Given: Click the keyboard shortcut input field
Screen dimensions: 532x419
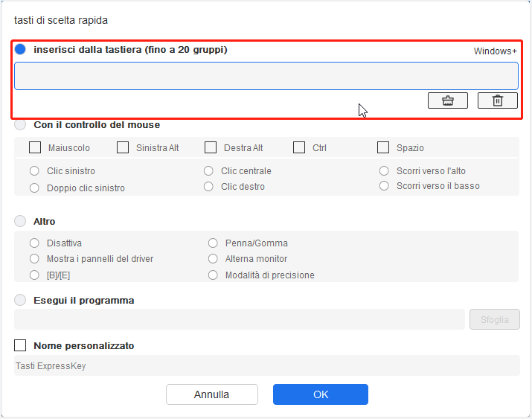Looking at the screenshot, I should tap(266, 76).
